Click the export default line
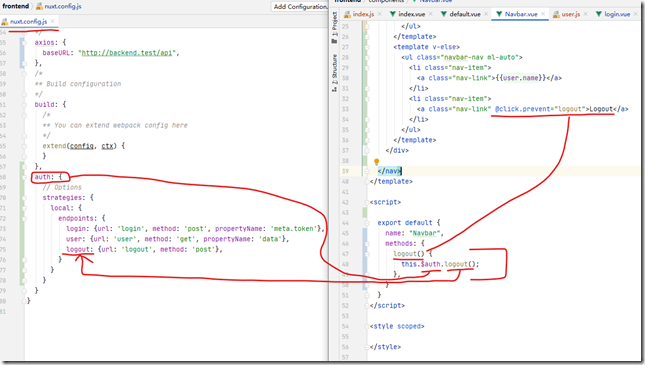Viewport: 645px width, 365px height. (409, 223)
